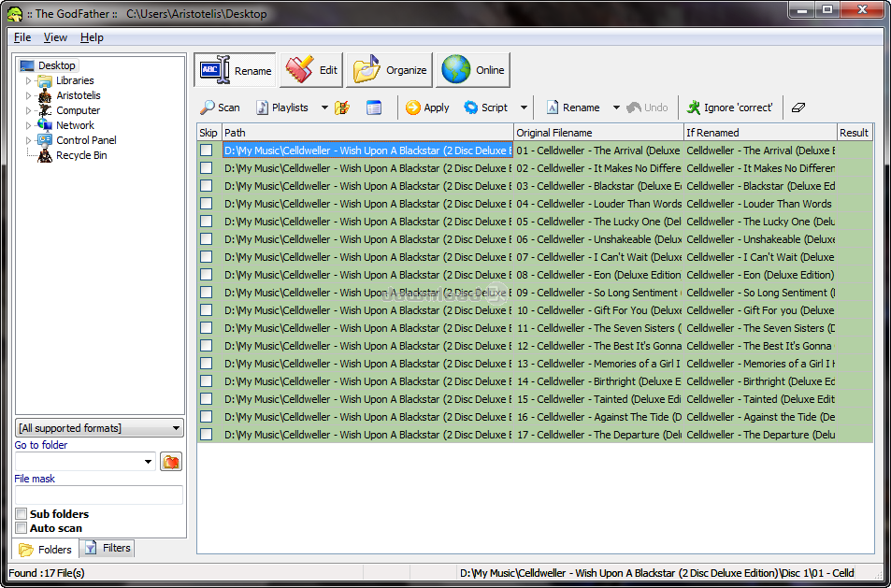Click the Apply arrow button
Screen dimensions: 891x588
click(x=427, y=108)
